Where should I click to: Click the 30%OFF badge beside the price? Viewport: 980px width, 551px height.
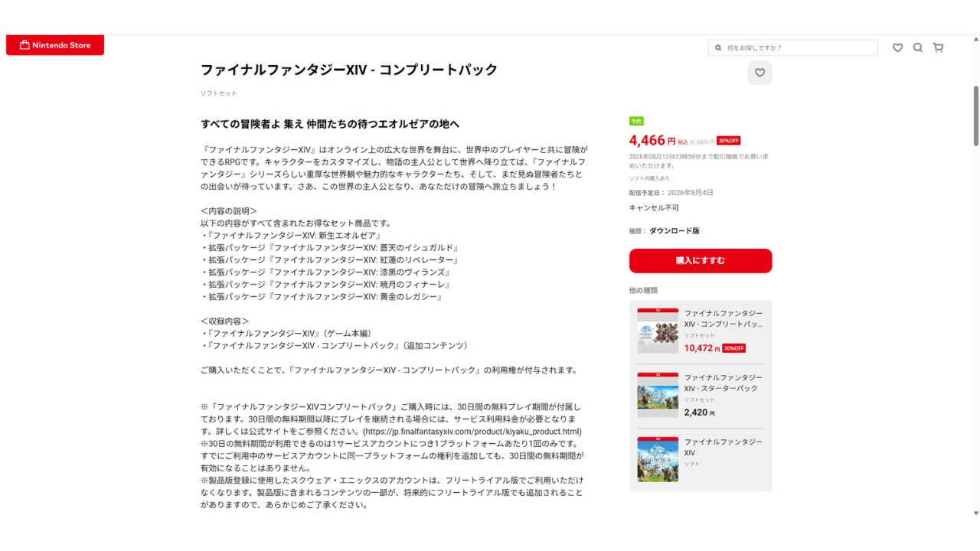click(729, 141)
